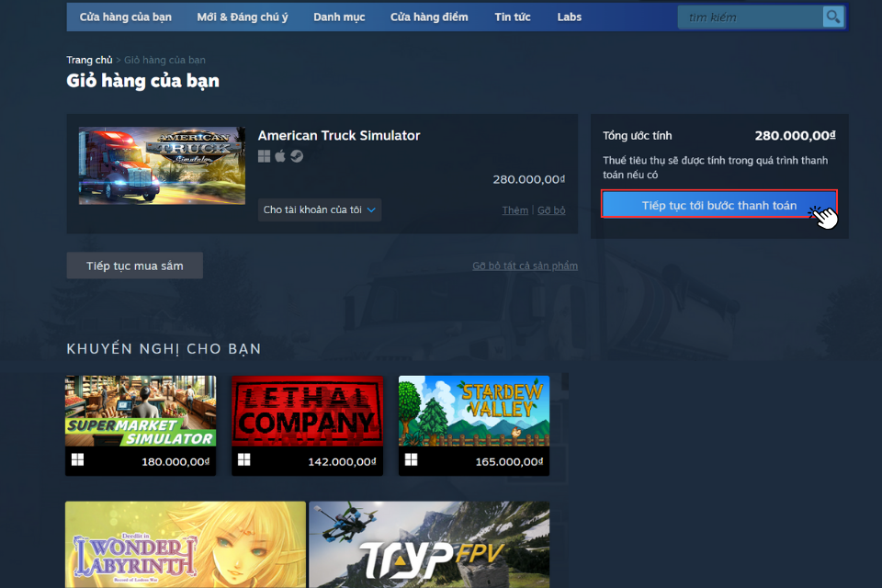The width and height of the screenshot is (882, 588).
Task: Click the 'Trang chủ' breadcrumb link
Action: coord(89,61)
